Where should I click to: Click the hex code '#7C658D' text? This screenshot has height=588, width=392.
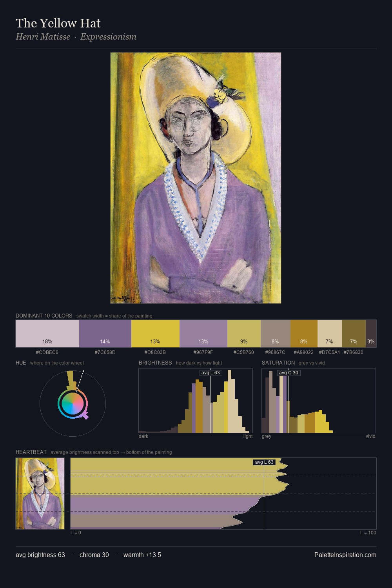[x=105, y=352]
